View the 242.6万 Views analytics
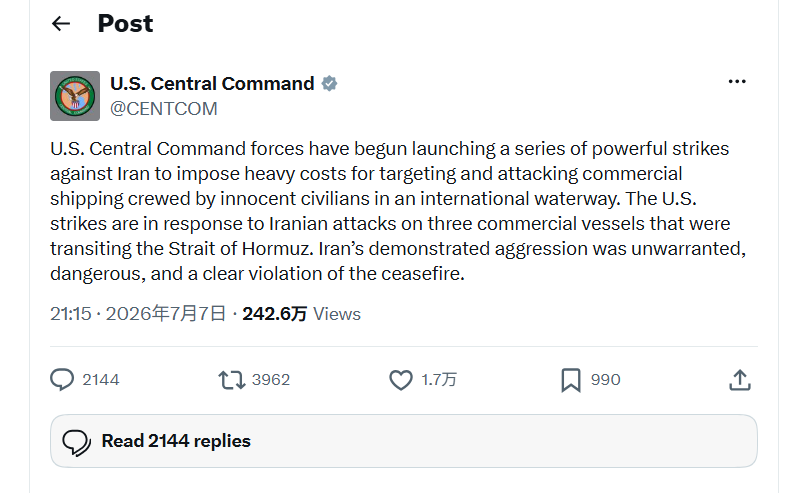Screen dimensions: 811x493 tap(302, 313)
